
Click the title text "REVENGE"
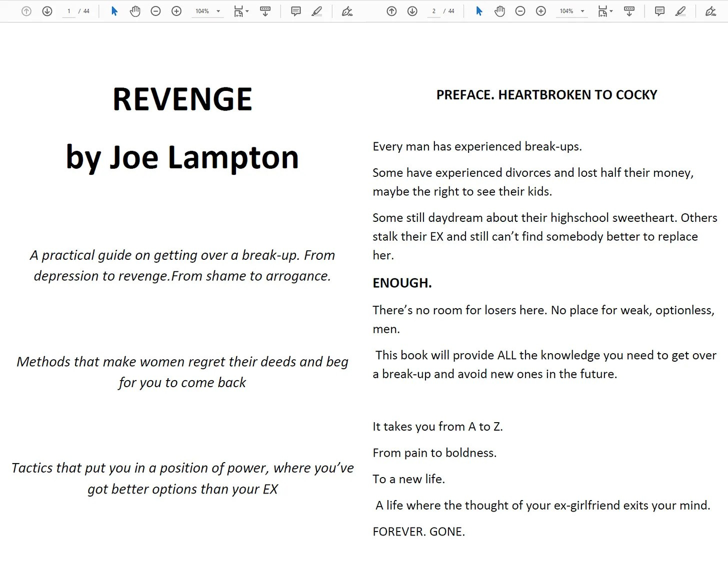click(x=182, y=99)
